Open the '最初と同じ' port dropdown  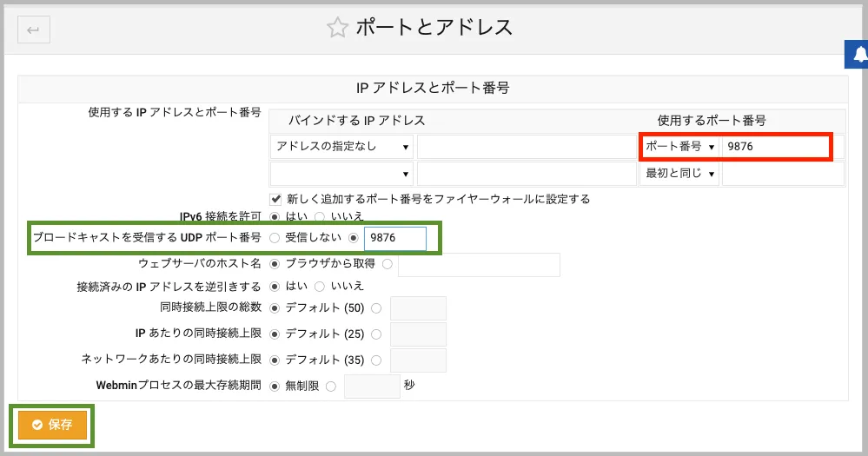tap(679, 174)
